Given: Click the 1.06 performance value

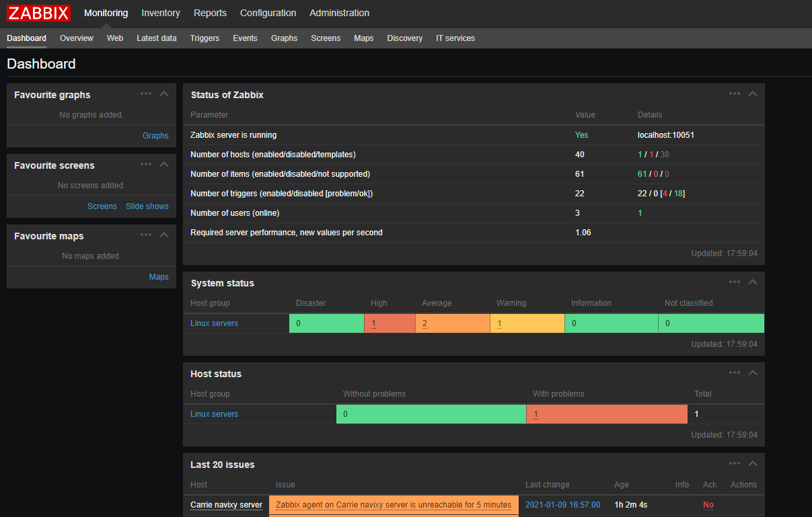Looking at the screenshot, I should [583, 233].
